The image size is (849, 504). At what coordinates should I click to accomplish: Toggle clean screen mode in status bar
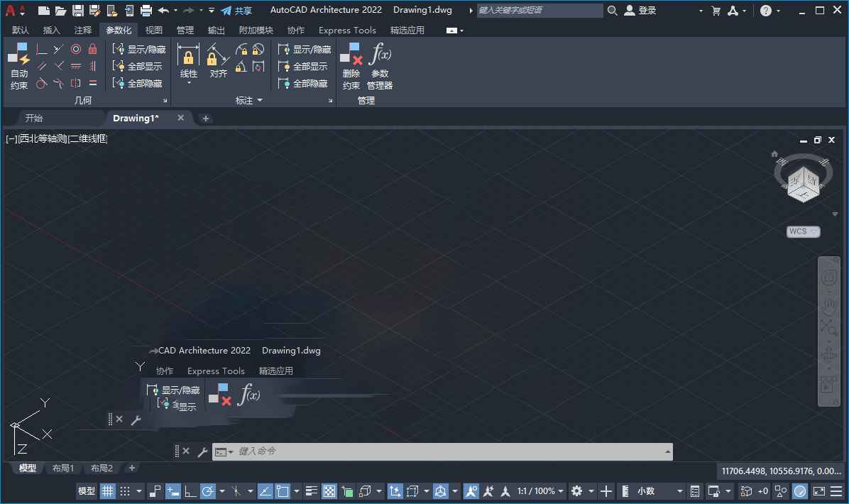(x=819, y=491)
